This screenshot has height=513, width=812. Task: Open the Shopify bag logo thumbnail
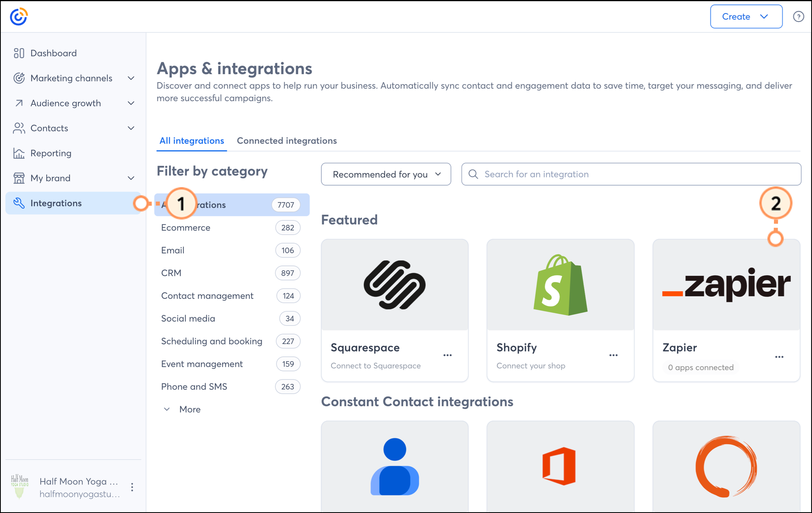(560, 285)
